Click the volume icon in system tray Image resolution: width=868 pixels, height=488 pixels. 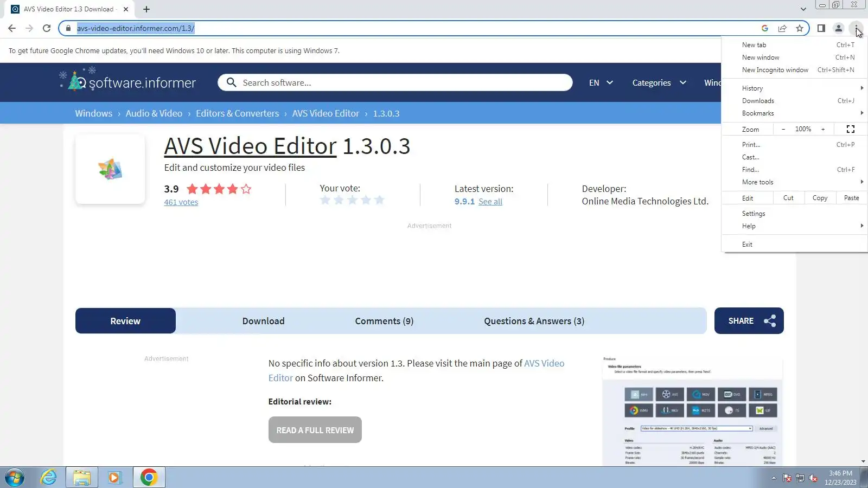(813, 478)
